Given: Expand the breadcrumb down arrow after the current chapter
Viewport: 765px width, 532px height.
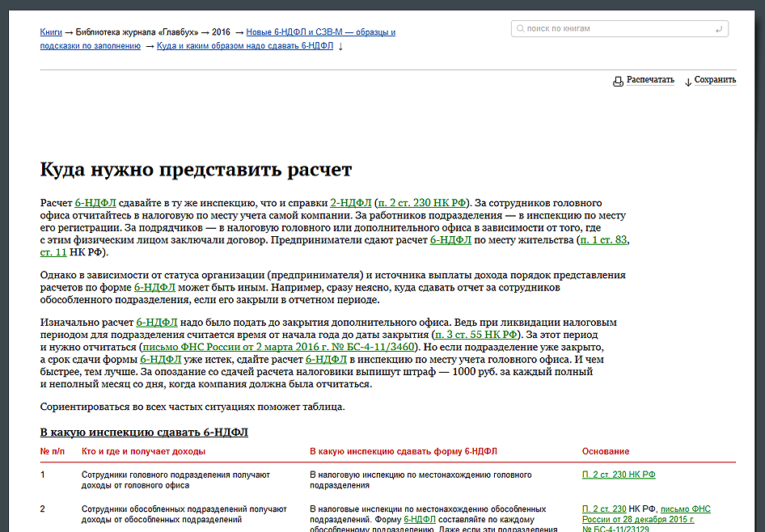Looking at the screenshot, I should point(340,46).
